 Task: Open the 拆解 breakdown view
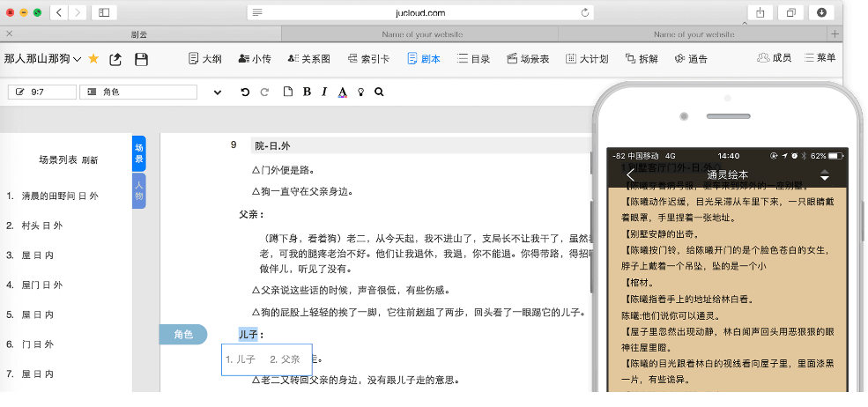pyautogui.click(x=642, y=59)
